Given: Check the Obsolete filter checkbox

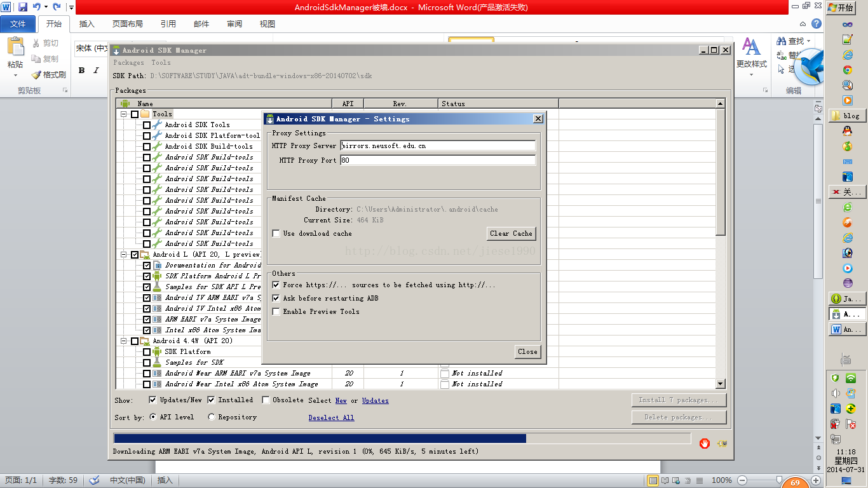Looking at the screenshot, I should 266,400.
